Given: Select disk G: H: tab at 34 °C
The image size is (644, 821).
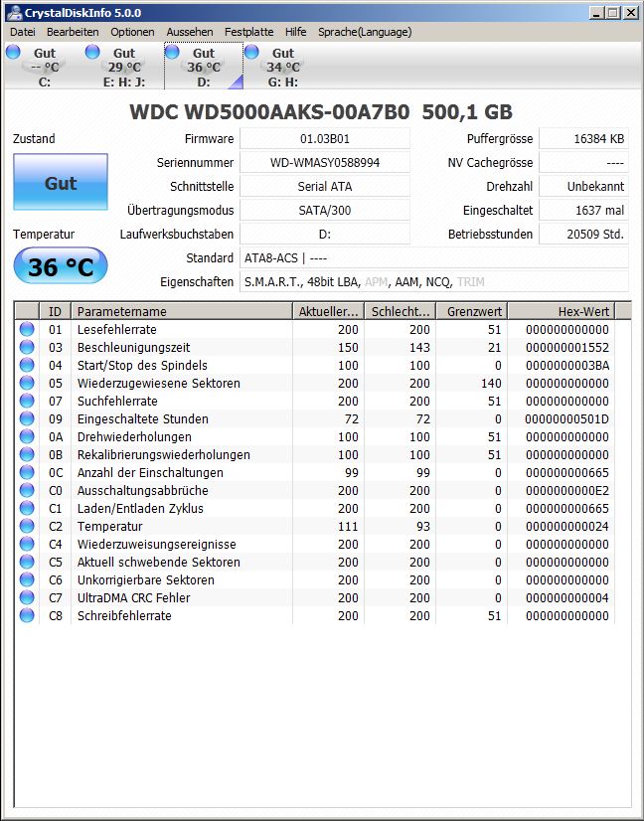Looking at the screenshot, I should coord(283,67).
